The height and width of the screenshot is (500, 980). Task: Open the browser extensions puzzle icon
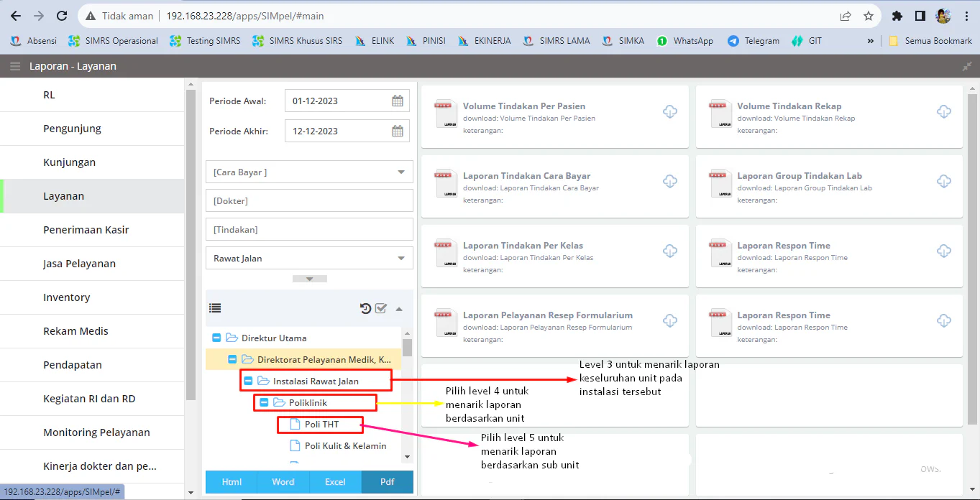click(x=897, y=16)
